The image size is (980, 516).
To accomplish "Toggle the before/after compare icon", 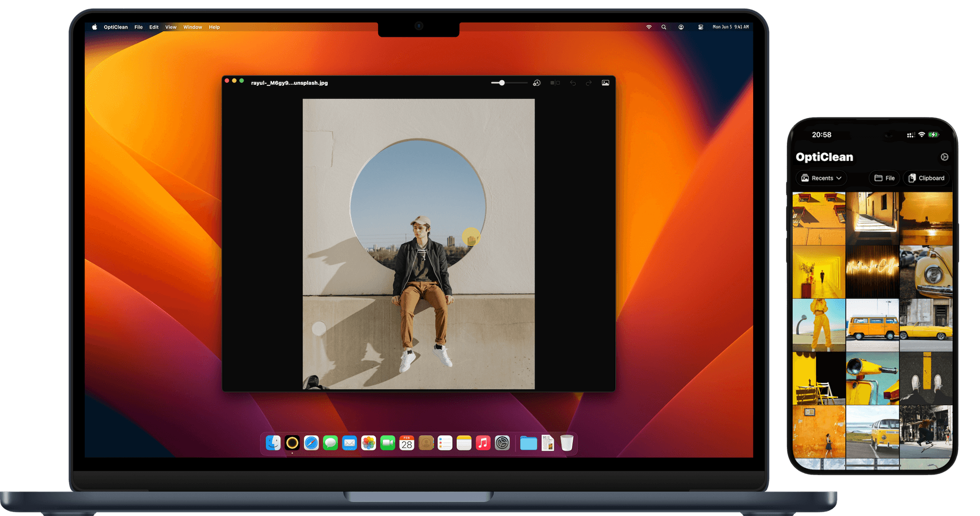I will 555,83.
